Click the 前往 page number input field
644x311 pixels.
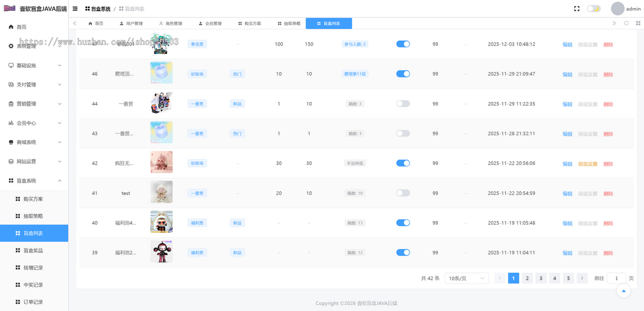click(x=616, y=278)
